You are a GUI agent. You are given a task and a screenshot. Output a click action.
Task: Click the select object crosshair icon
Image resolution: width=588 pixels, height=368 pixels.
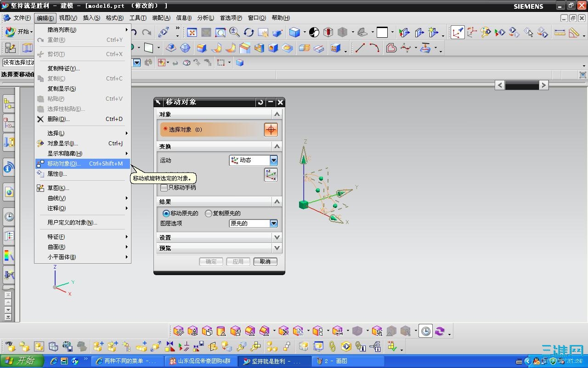[x=271, y=130]
